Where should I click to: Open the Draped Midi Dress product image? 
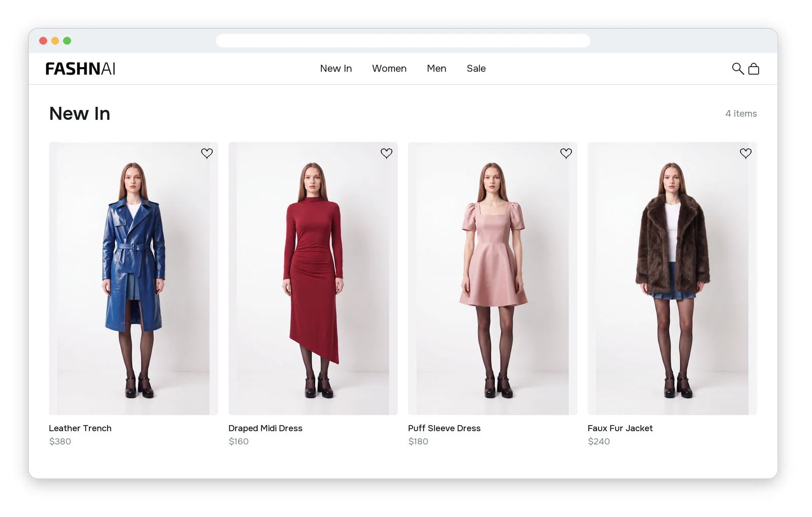(x=313, y=278)
